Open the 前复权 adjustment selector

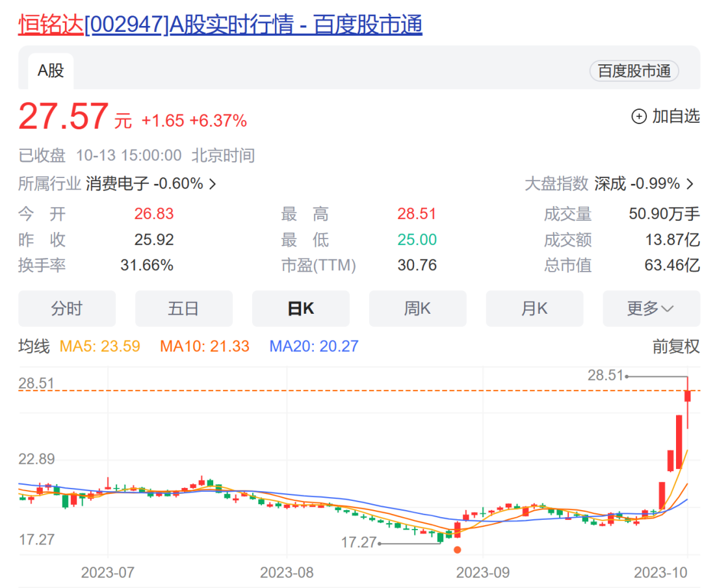675,346
